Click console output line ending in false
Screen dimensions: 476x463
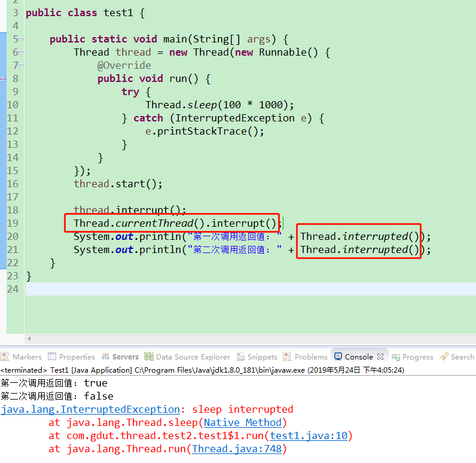point(57,396)
